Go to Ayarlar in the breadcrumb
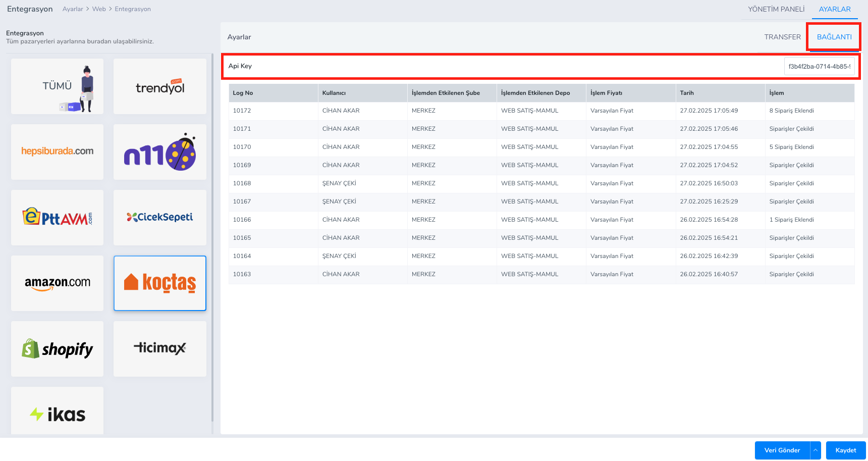This screenshot has width=868, height=461. pos(73,9)
